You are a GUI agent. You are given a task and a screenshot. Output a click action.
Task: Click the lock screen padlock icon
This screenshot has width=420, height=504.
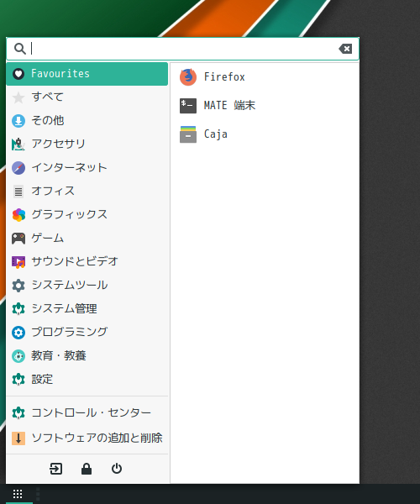(87, 469)
